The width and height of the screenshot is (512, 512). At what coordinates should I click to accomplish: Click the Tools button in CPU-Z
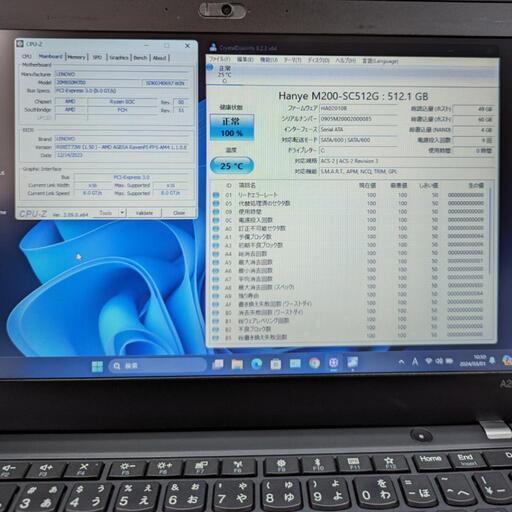click(105, 212)
